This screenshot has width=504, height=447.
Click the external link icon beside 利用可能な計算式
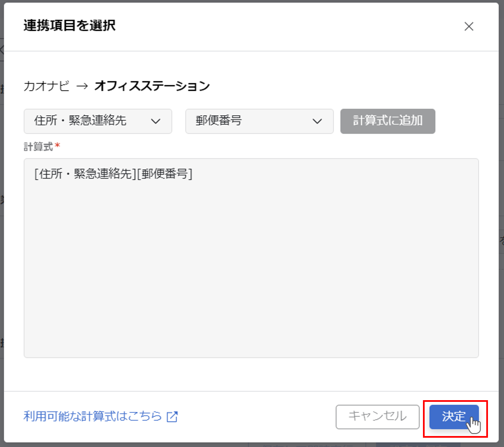(x=172, y=417)
